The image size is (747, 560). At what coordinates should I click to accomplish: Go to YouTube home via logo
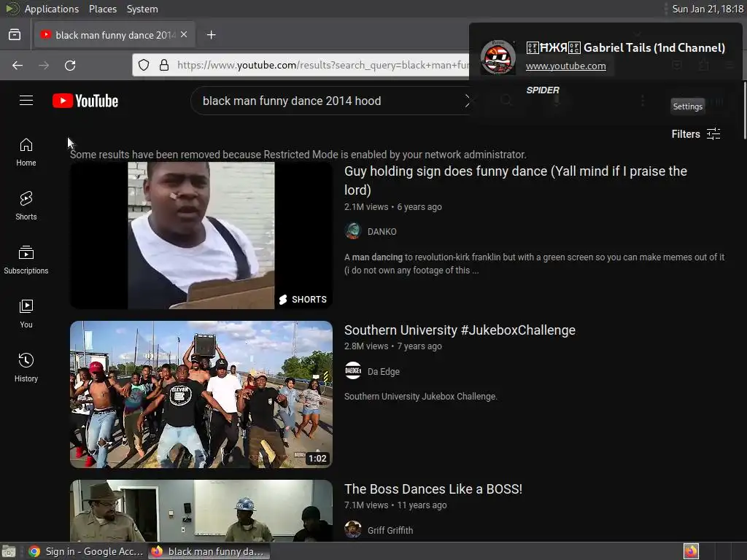(x=85, y=101)
